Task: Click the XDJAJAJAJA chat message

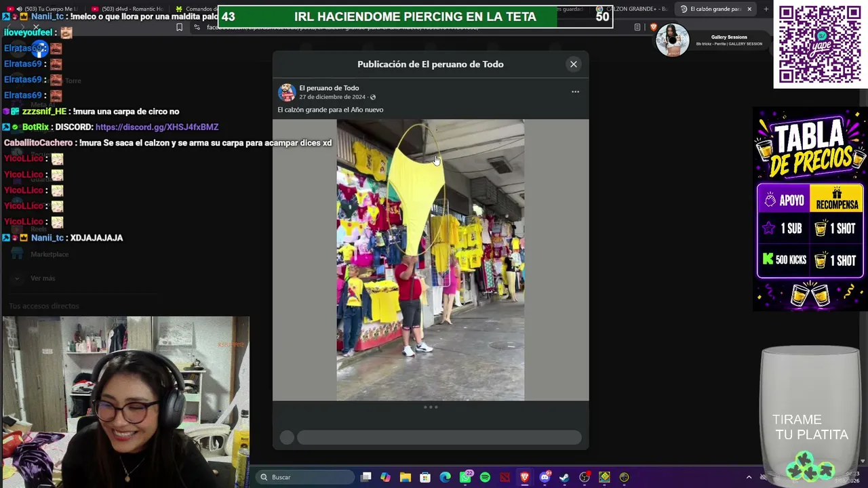Action: pos(96,238)
